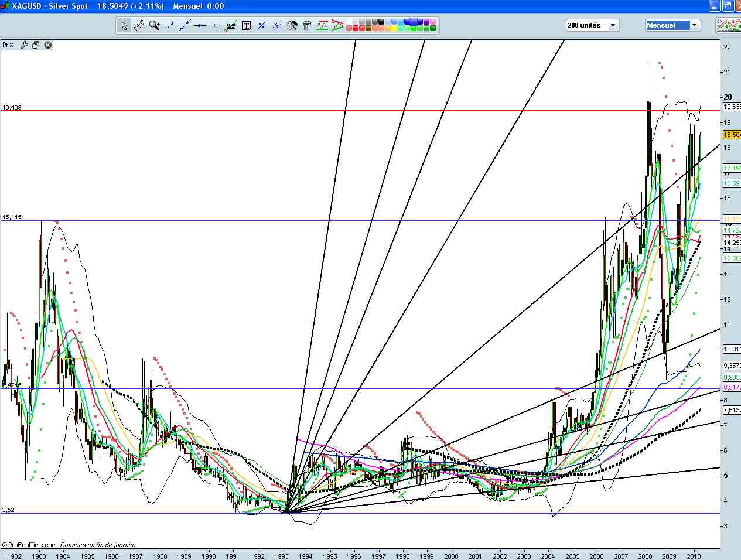Open the Mensuel timeframe dropdown
Screen dimensions: 741x560
[x=673, y=25]
